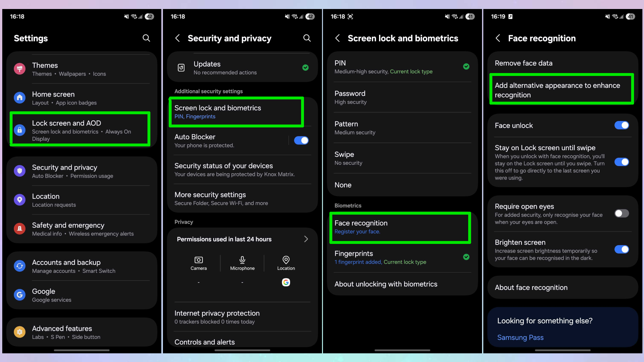This screenshot has height=362, width=644.
Task: Open the Samsung Pass link
Action: point(520,338)
